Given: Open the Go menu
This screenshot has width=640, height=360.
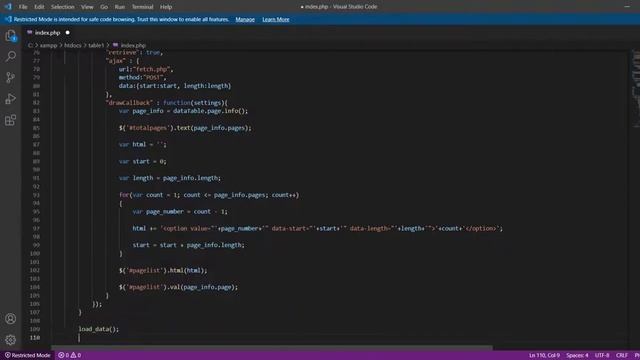Looking at the screenshot, I should click(104, 7).
